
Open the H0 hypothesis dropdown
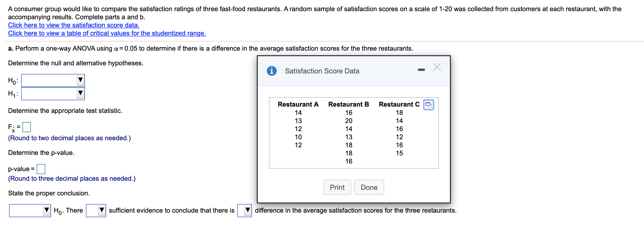(x=80, y=80)
